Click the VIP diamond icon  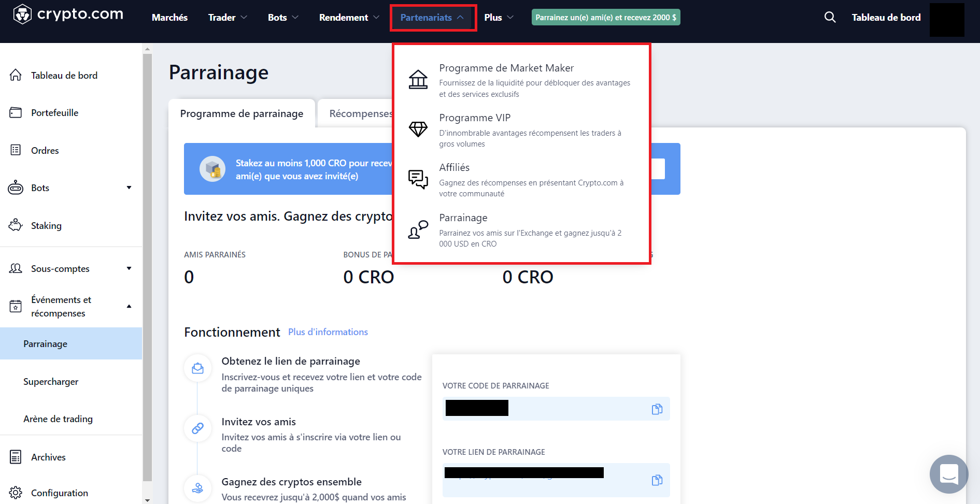(x=418, y=129)
